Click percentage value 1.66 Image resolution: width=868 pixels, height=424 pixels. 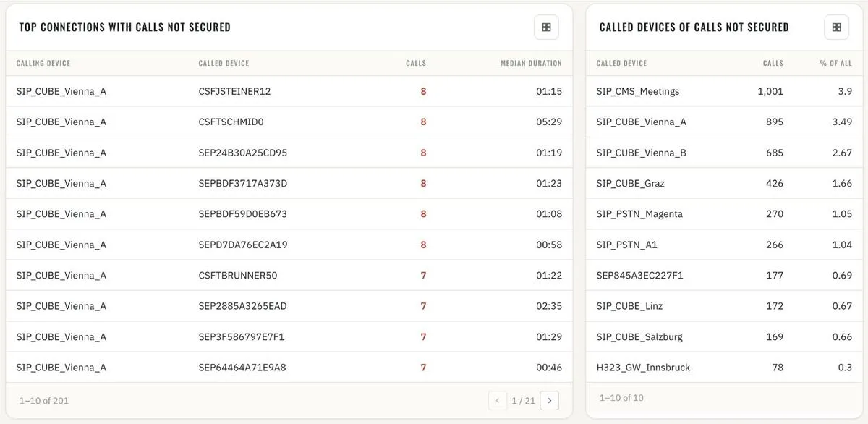pyautogui.click(x=842, y=183)
